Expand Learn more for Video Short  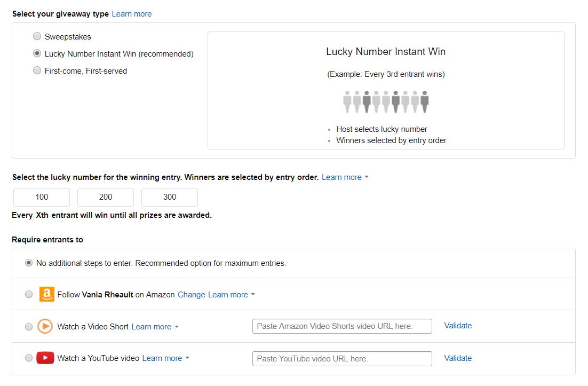coord(154,327)
